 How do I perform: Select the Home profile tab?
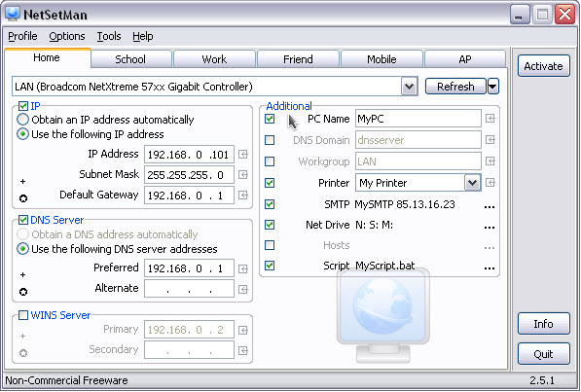click(x=47, y=57)
